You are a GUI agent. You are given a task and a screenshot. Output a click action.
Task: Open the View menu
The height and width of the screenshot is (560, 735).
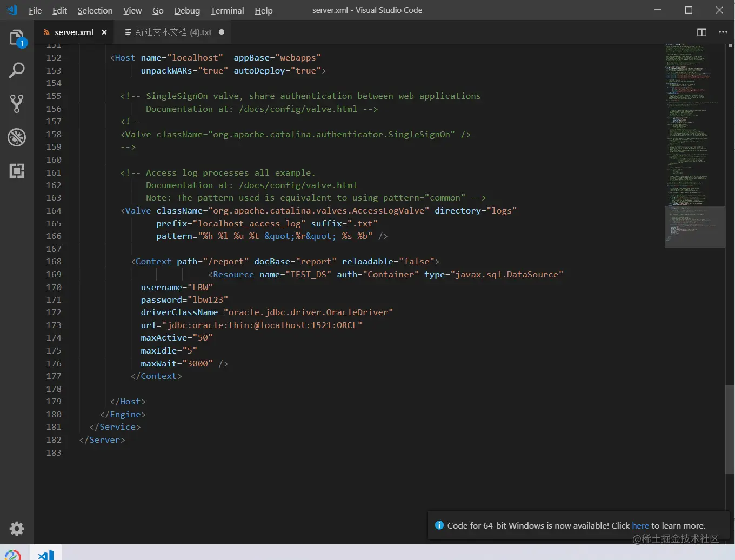132,10
